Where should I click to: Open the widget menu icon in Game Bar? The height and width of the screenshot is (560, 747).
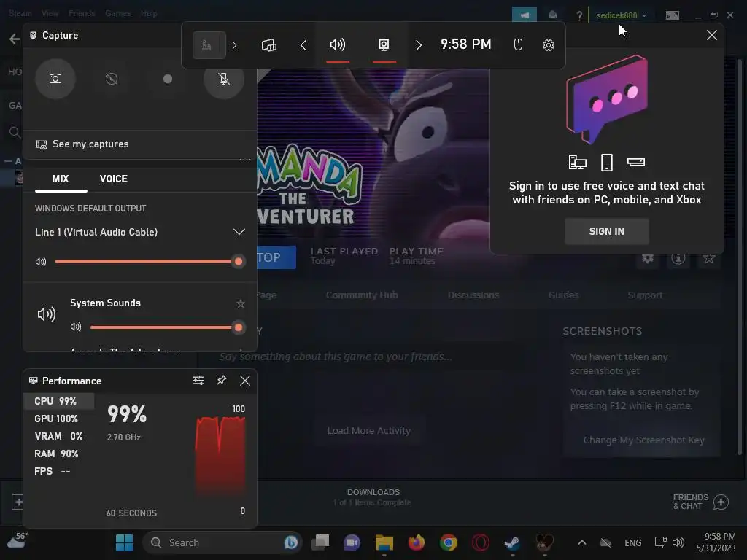(209, 45)
